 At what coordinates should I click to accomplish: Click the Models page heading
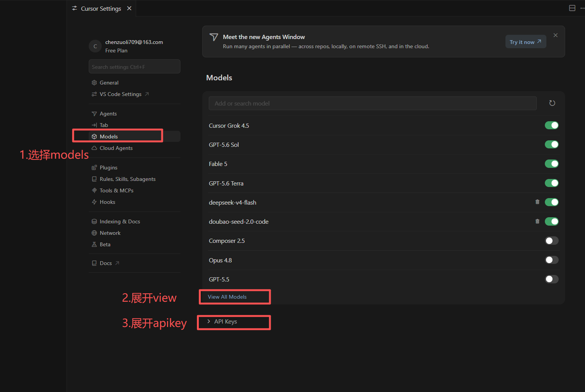(219, 78)
